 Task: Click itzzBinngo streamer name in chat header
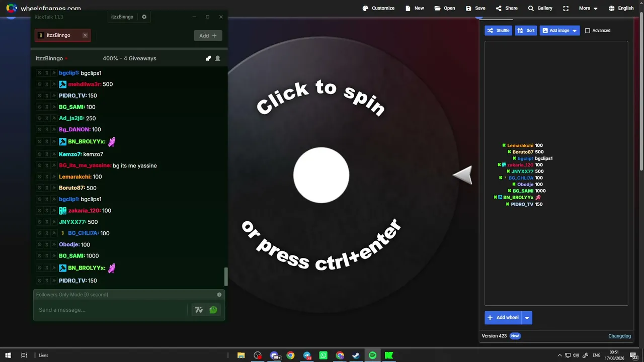(x=49, y=58)
